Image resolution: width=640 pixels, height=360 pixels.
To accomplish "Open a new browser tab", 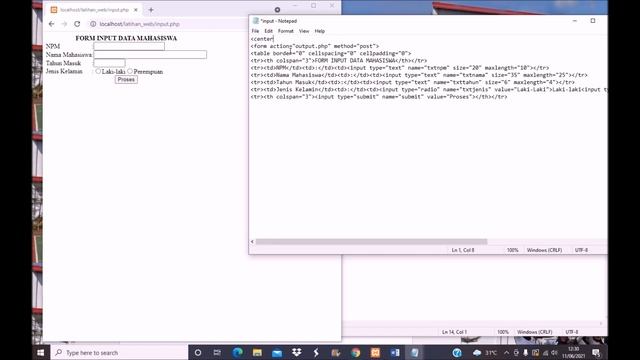I will point(151,10).
